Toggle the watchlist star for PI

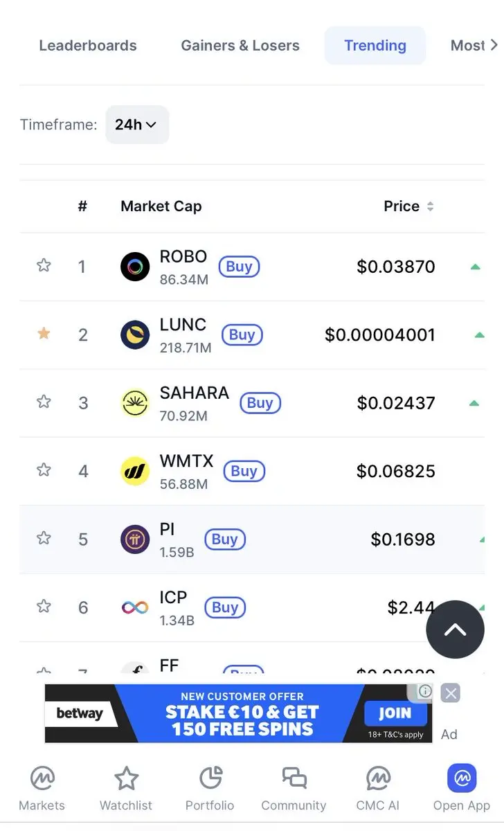click(44, 538)
